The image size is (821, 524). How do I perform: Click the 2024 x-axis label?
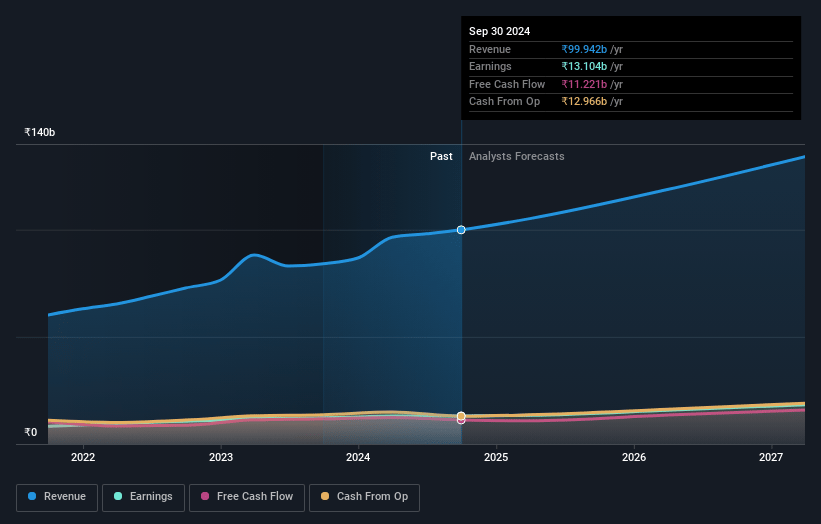coord(358,458)
